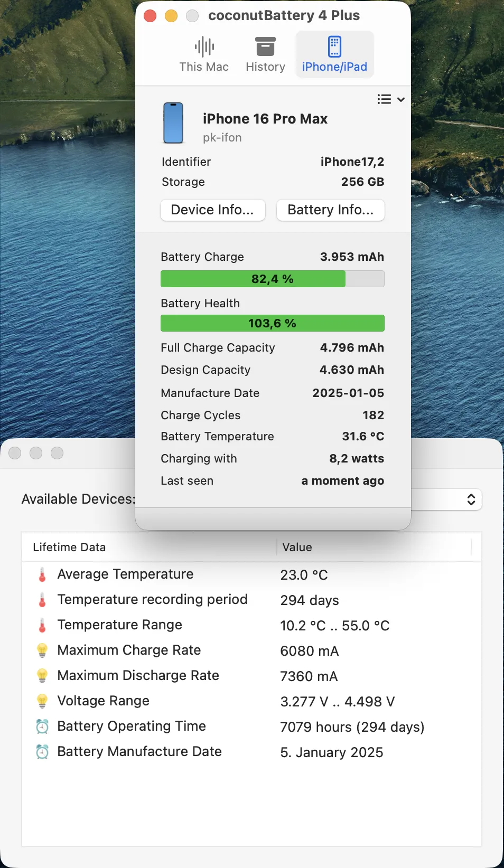This screenshot has width=504, height=868.
Task: Select the Temperature Range row label
Action: (x=119, y=625)
